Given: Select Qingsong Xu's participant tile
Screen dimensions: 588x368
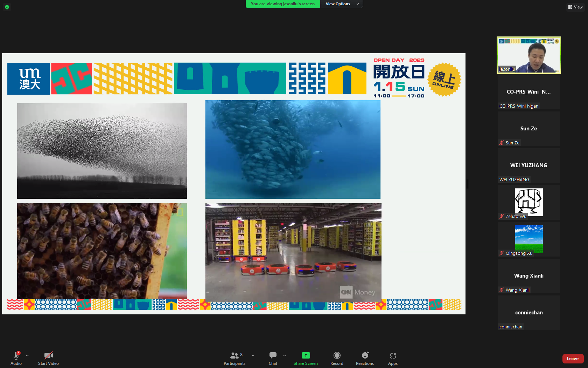Looking at the screenshot, I should (x=528, y=239).
